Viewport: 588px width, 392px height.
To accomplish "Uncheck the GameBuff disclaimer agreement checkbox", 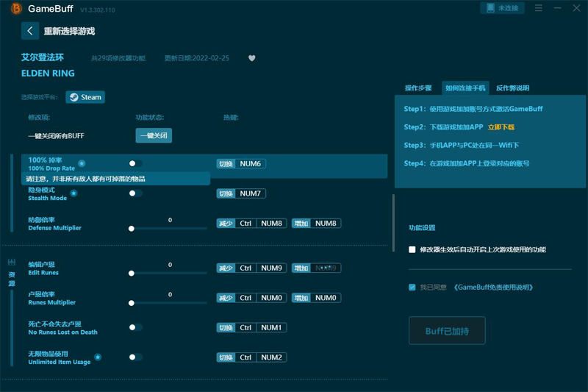I will (x=412, y=287).
